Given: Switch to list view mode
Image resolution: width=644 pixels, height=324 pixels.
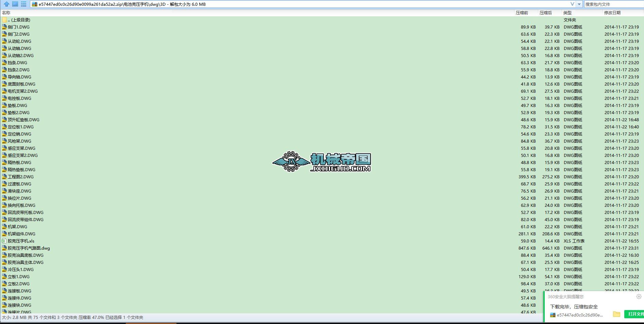Looking at the screenshot, I should pyautogui.click(x=23, y=4).
